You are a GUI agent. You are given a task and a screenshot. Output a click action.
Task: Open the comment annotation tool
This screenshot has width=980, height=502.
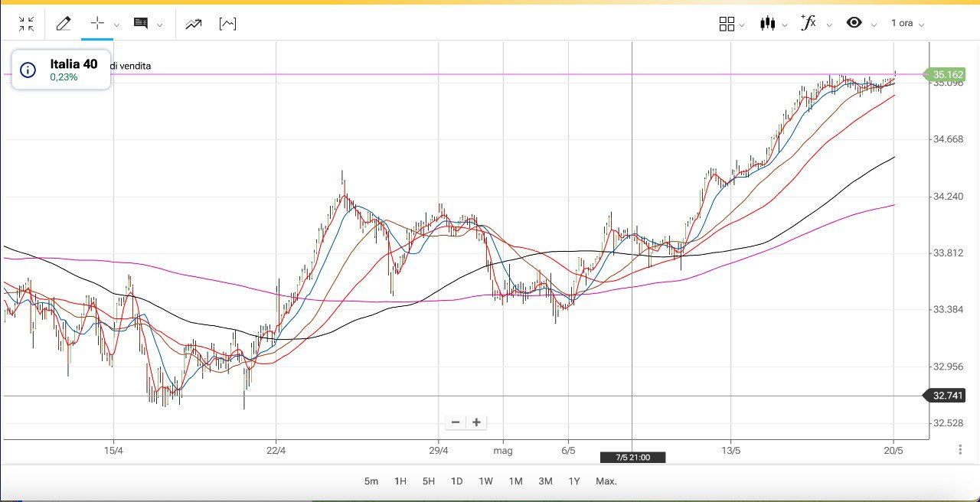tap(141, 24)
